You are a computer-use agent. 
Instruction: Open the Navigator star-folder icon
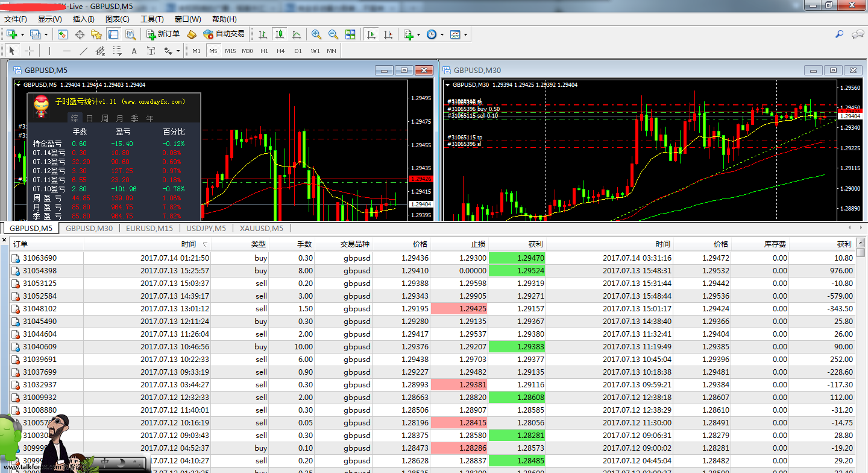pyautogui.click(x=96, y=34)
